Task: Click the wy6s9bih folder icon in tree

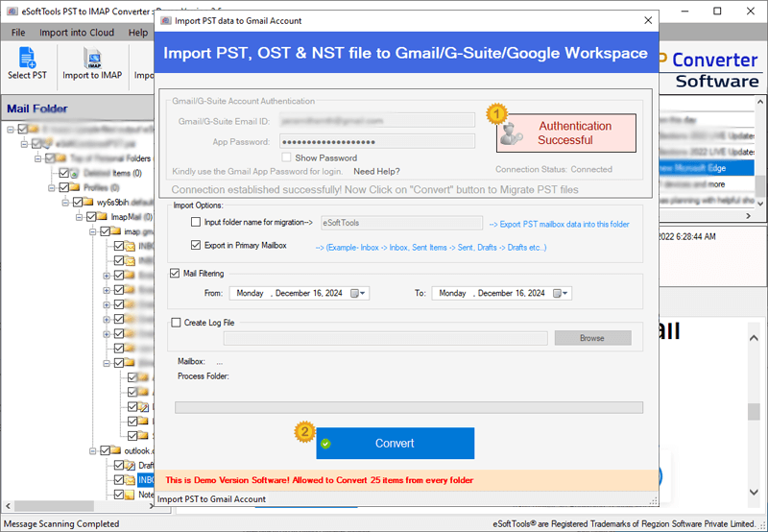Action: tap(88, 202)
